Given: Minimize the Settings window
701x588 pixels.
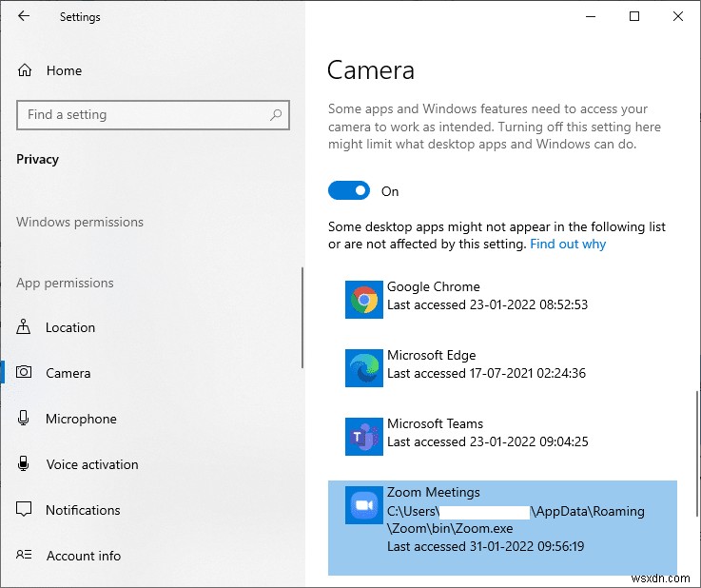Looking at the screenshot, I should 591,16.
